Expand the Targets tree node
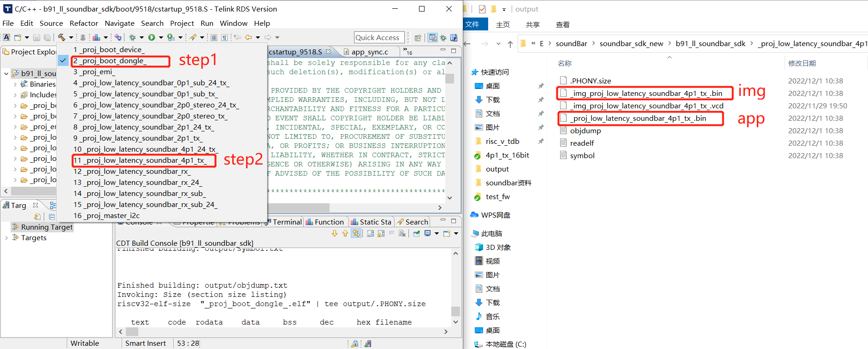 (6, 238)
